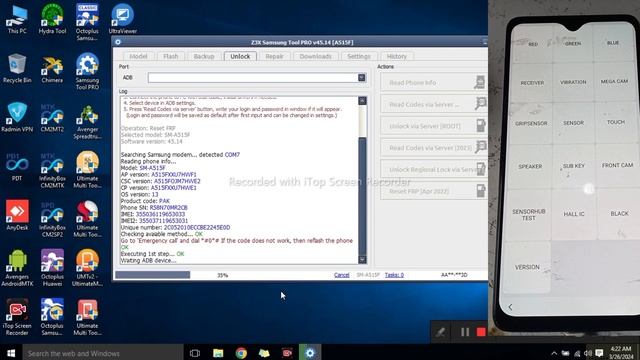Click IMEI1 value in log

[x=161, y=214]
